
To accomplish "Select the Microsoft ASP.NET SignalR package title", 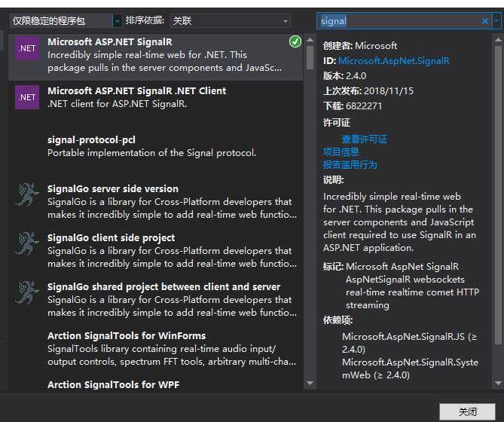I will (110, 41).
